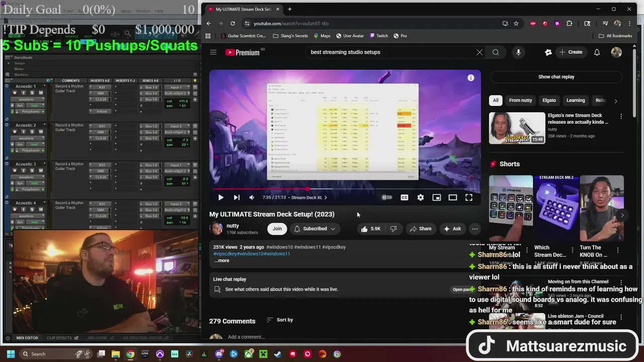Open Acoustic 2 automation mode read dropdown
The image size is (644, 362).
[x=34, y=144]
